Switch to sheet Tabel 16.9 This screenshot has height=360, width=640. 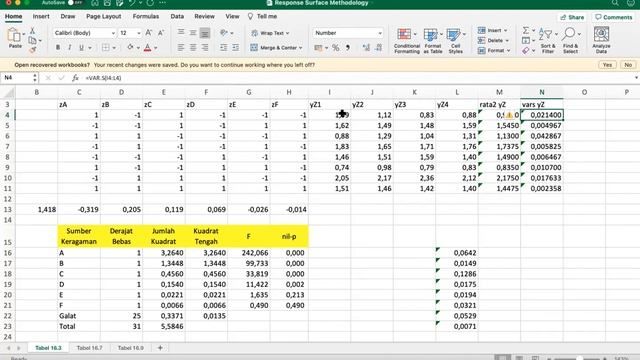click(x=131, y=348)
